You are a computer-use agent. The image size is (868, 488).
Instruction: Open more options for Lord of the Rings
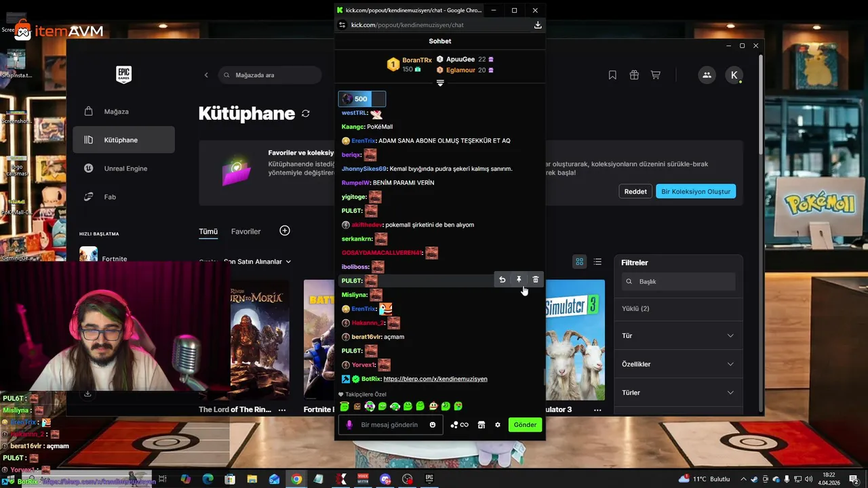pos(282,409)
